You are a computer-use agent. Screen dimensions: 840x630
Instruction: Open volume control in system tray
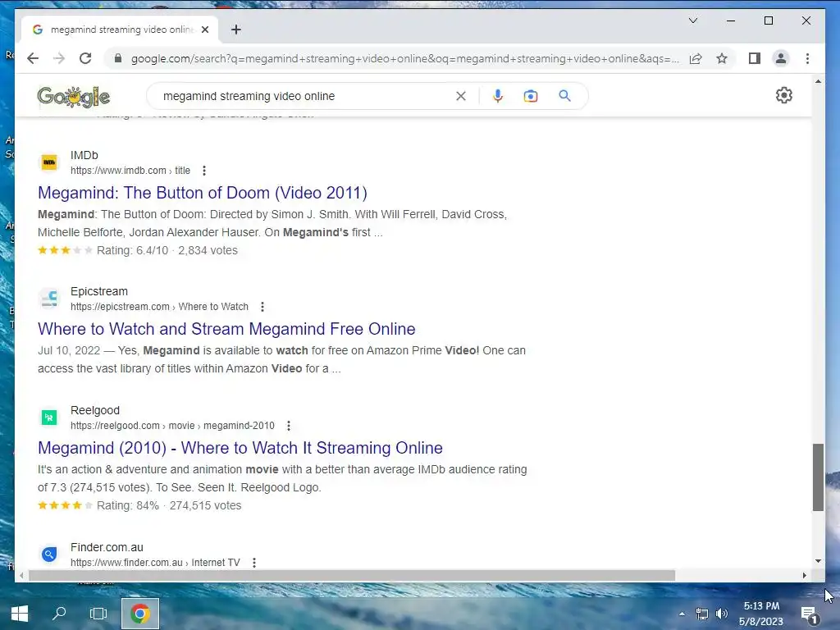(722, 614)
